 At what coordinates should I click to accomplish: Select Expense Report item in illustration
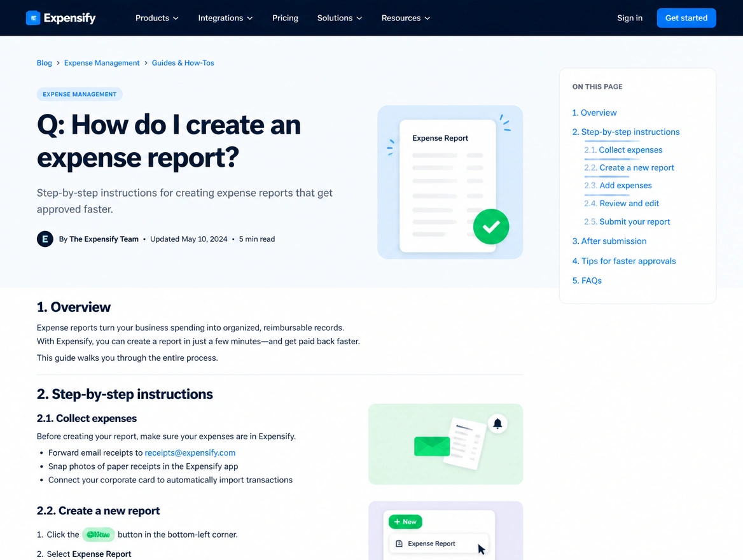point(438,543)
